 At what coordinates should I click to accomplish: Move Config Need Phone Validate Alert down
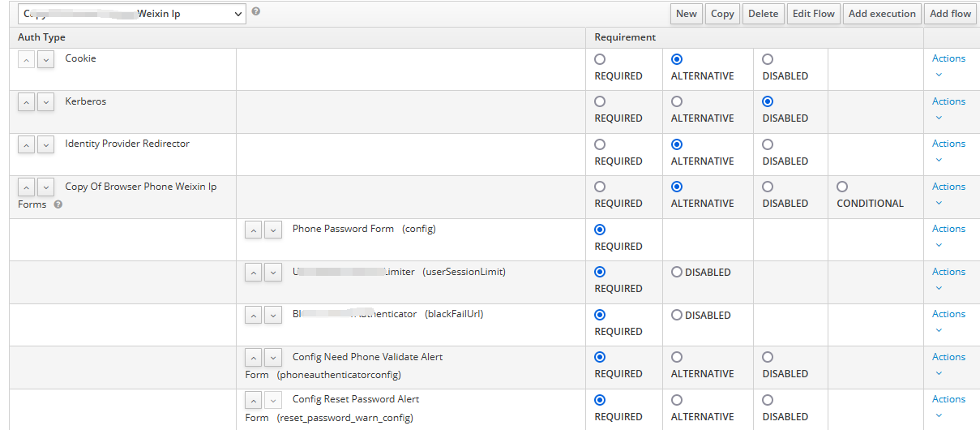coord(272,358)
